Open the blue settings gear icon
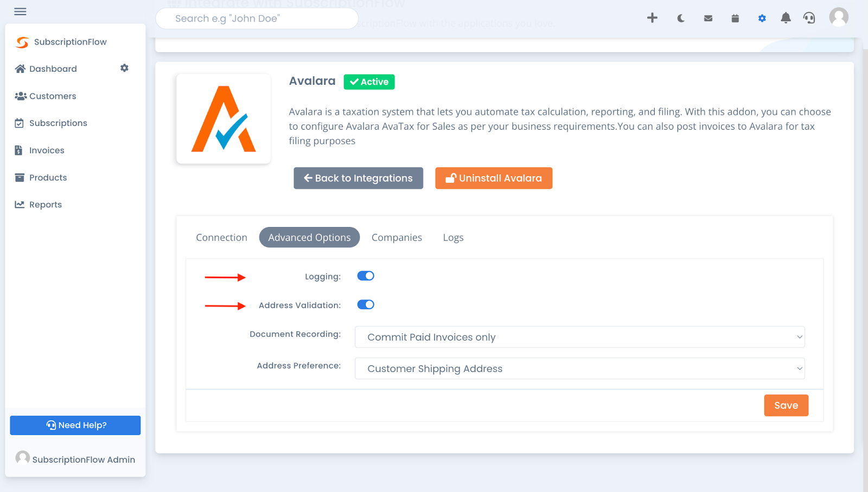Image resolution: width=868 pixels, height=492 pixels. [762, 18]
